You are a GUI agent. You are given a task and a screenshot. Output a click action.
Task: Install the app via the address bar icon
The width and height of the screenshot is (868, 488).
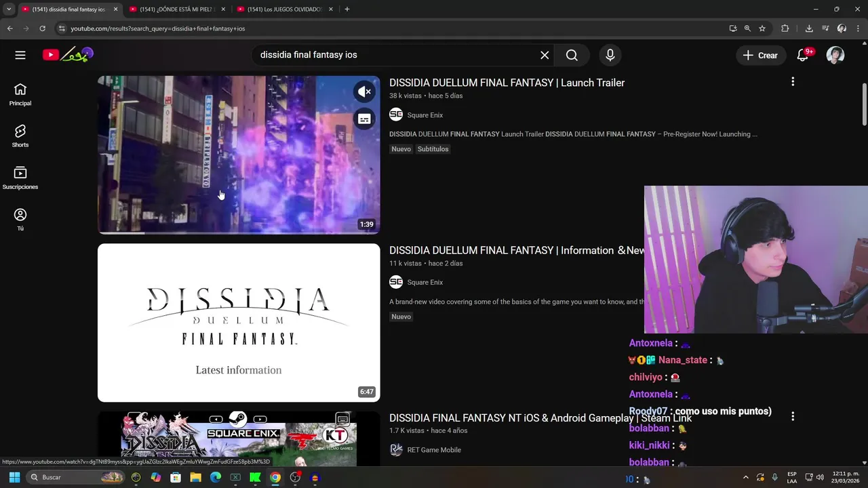[x=733, y=28]
